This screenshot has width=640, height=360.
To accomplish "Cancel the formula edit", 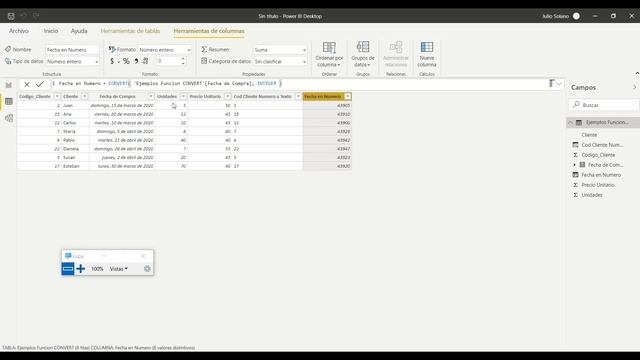I will (x=27, y=84).
